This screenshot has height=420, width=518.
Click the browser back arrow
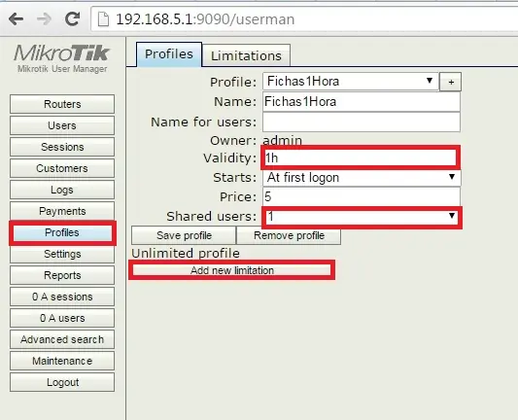tap(16, 19)
